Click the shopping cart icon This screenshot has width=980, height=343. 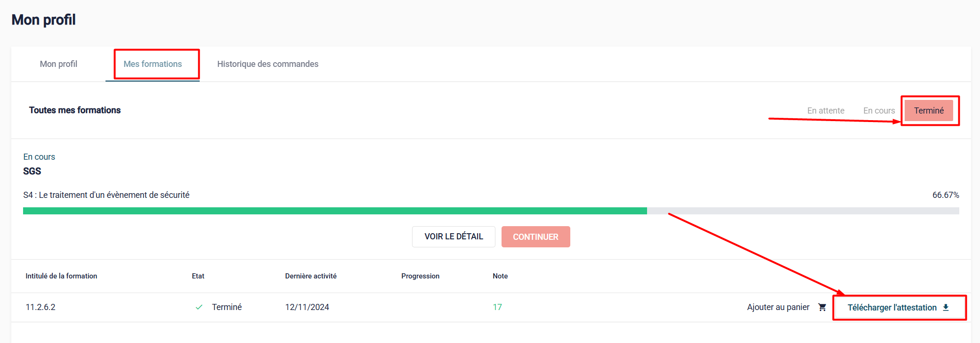point(822,307)
